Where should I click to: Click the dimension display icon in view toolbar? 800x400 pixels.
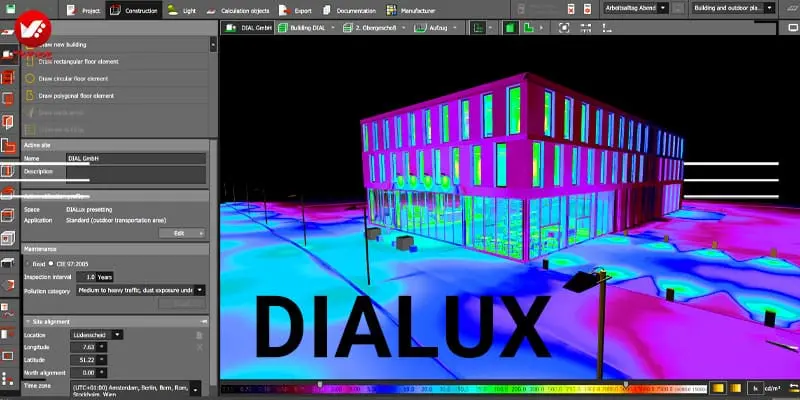(x=585, y=28)
